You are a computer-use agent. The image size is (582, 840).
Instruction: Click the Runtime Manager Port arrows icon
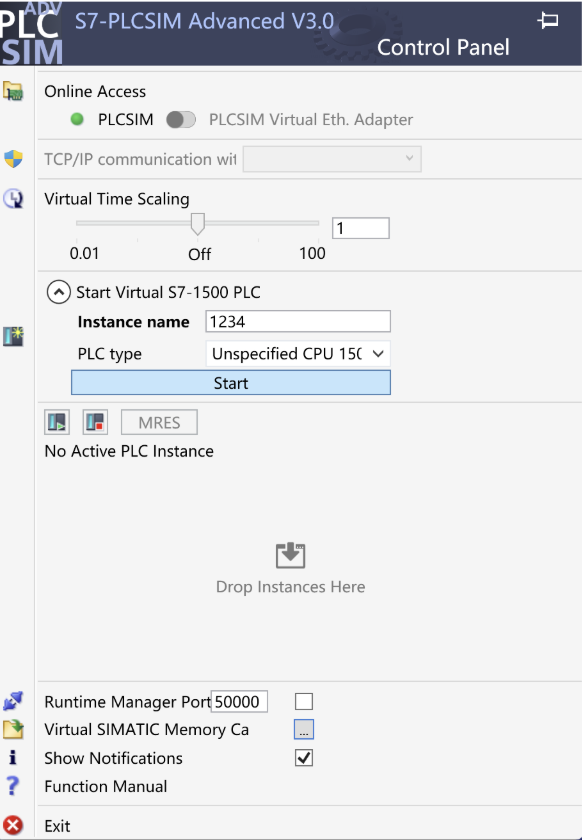pyautogui.click(x=13, y=701)
